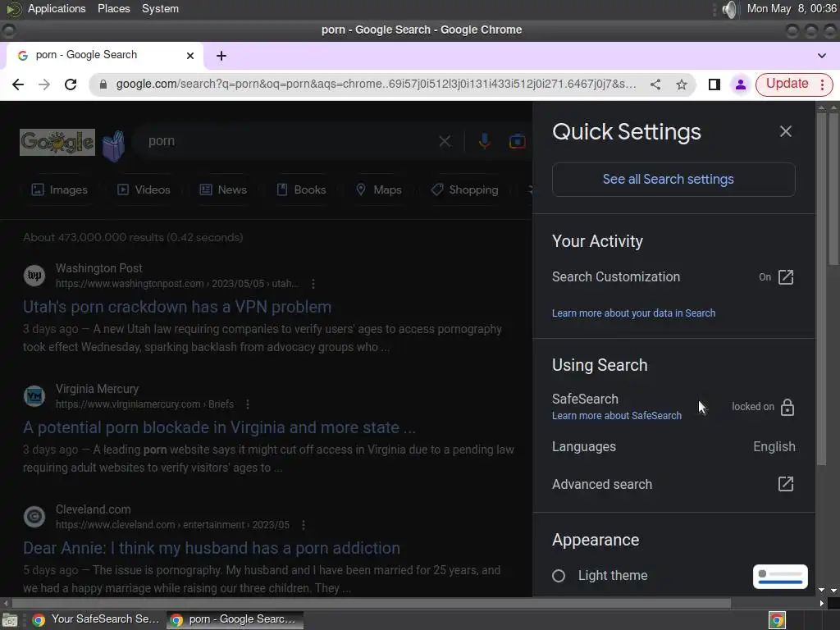Open options for Cleveland.com result
Screen dimensions: 840x630
coord(304,525)
